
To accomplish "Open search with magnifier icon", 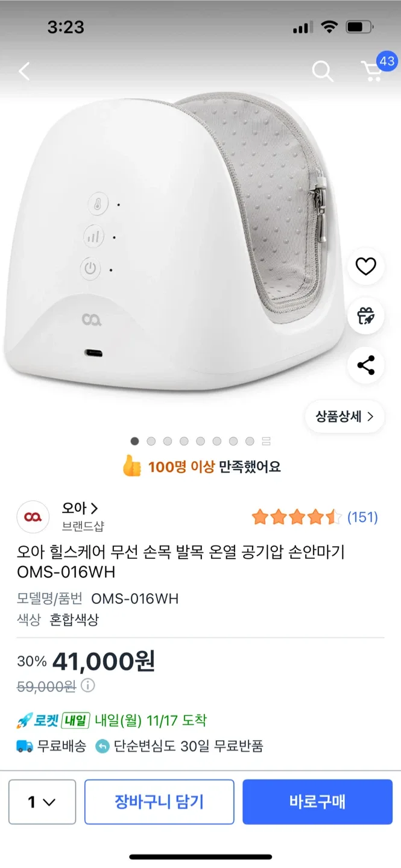I will point(323,72).
